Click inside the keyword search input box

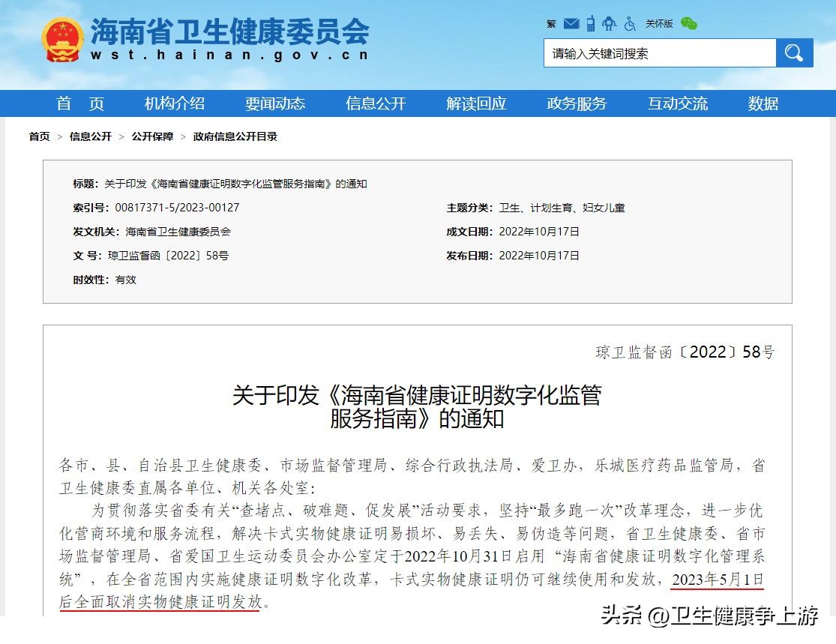coord(660,52)
